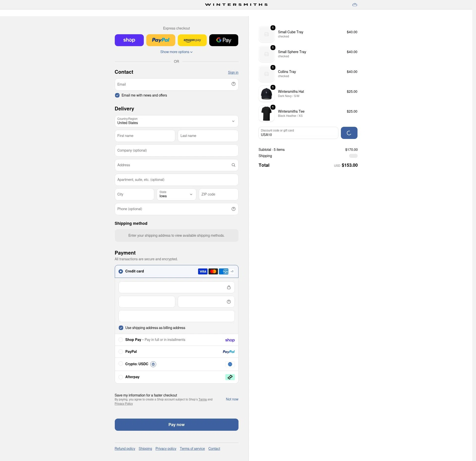Uncheck Email me with news and offers

(117, 95)
